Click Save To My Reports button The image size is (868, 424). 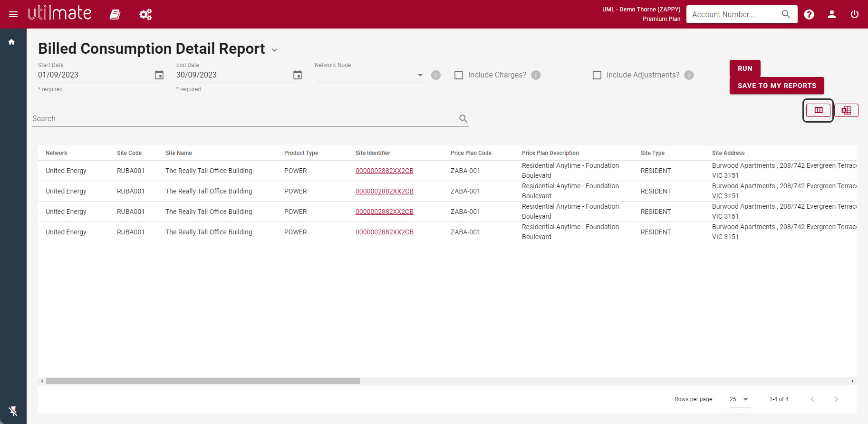point(777,86)
